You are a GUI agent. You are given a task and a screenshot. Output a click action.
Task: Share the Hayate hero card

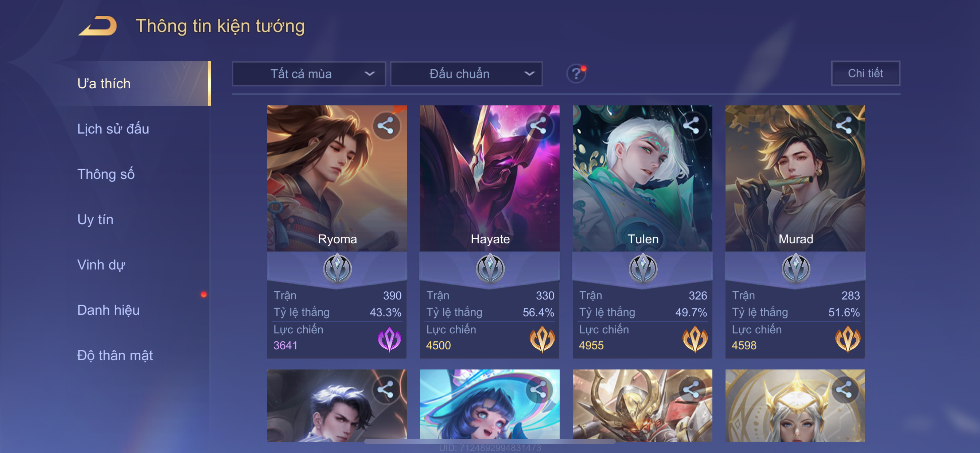pos(538,125)
